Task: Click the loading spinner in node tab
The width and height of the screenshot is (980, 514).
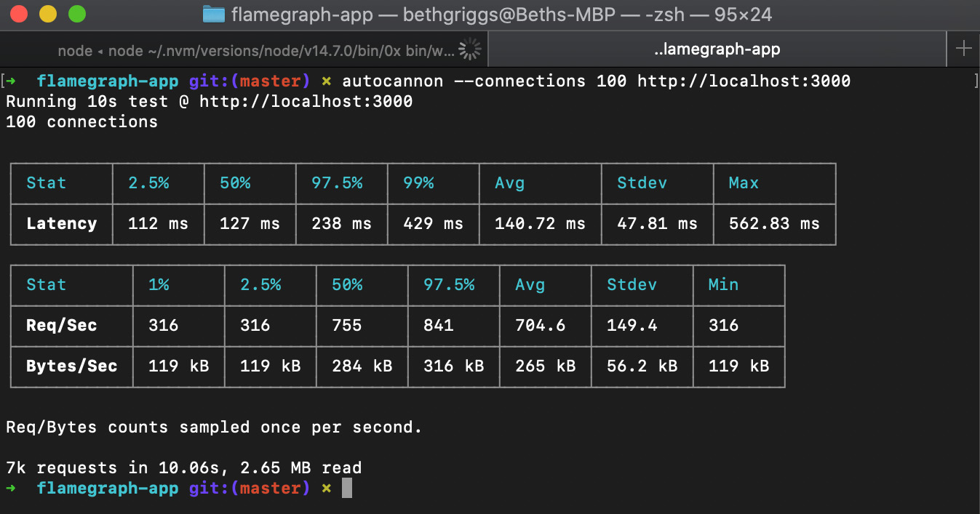Action: pos(471,49)
